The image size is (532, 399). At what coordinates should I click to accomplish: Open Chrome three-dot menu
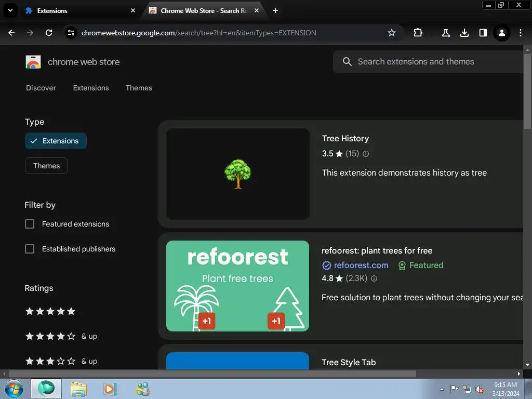click(521, 33)
